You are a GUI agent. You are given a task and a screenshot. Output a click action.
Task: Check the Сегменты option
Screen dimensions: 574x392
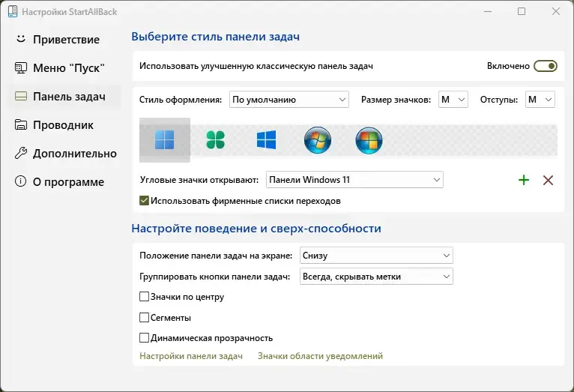point(144,317)
